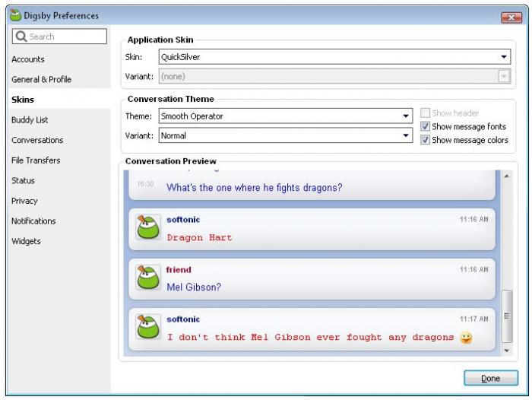Click softonic avatar beside Dragon Hart message
The image size is (532, 400).
click(148, 227)
